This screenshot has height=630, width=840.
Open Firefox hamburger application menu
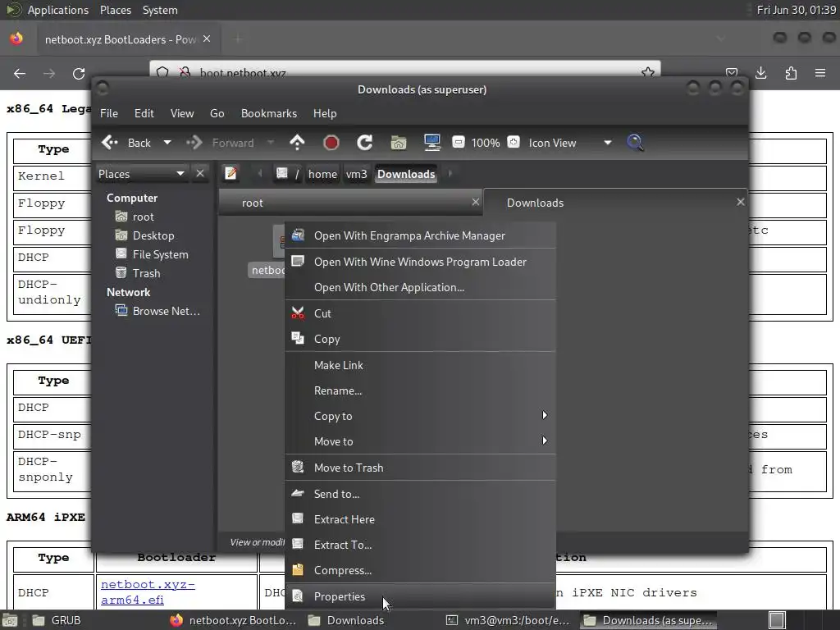(x=820, y=73)
